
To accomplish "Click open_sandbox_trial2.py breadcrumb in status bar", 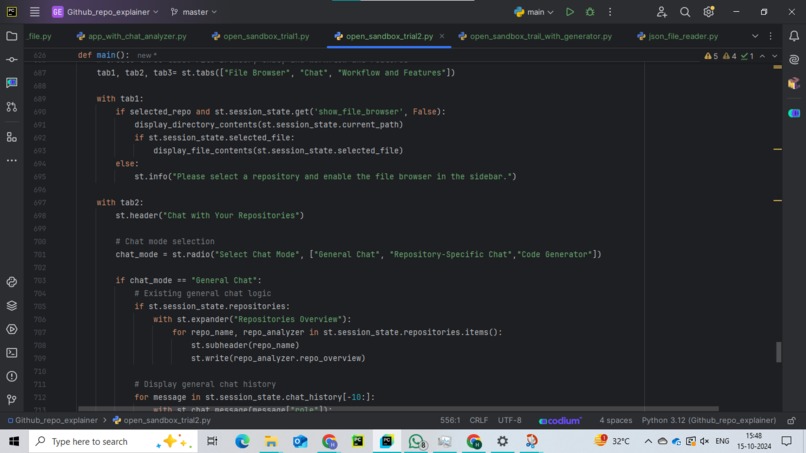I will click(161, 421).
